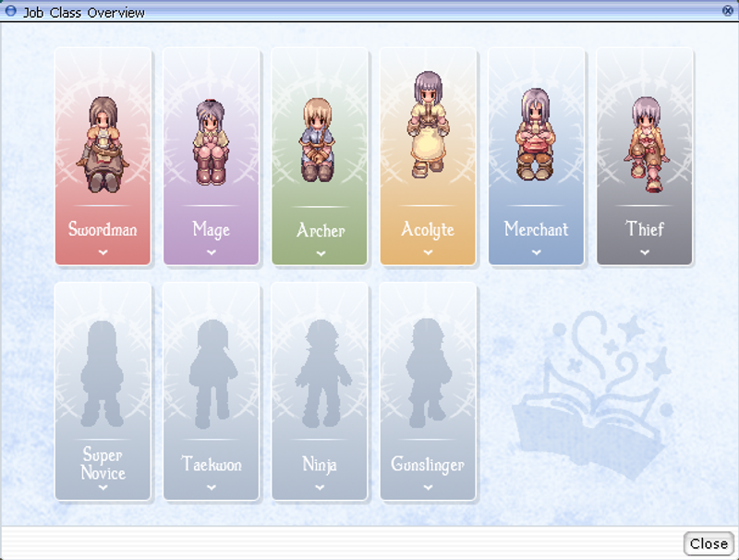
Task: Expand the Super Novice card chevron
Action: click(103, 488)
